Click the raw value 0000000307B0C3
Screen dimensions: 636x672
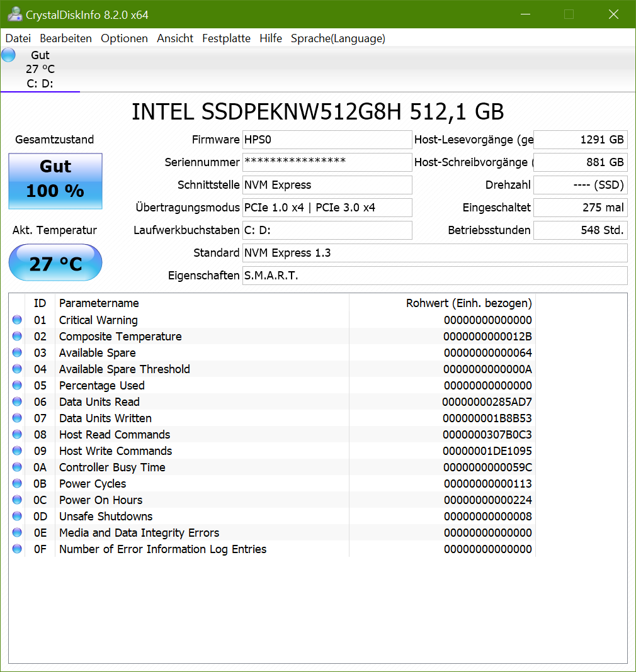487,435
